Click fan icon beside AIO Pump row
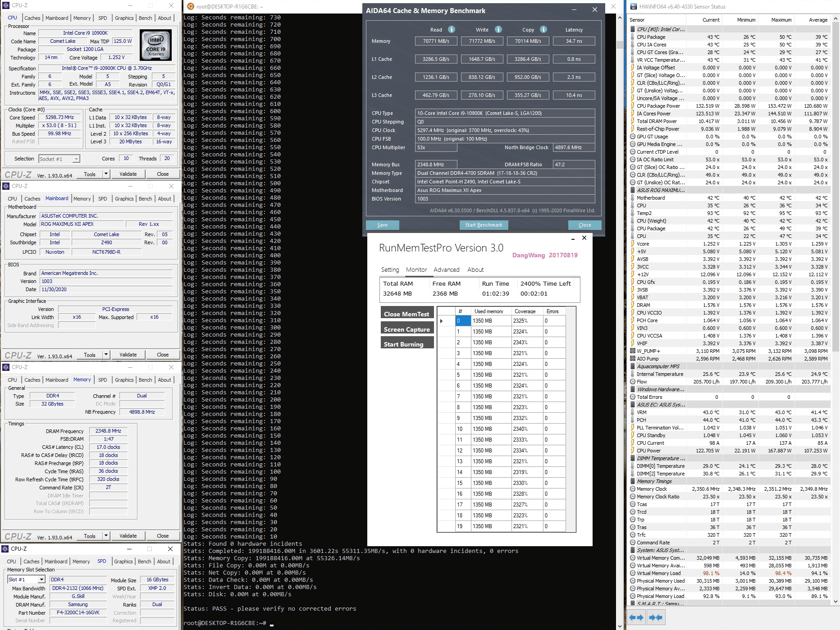Screen dimensions: 840x630 coord(633,359)
